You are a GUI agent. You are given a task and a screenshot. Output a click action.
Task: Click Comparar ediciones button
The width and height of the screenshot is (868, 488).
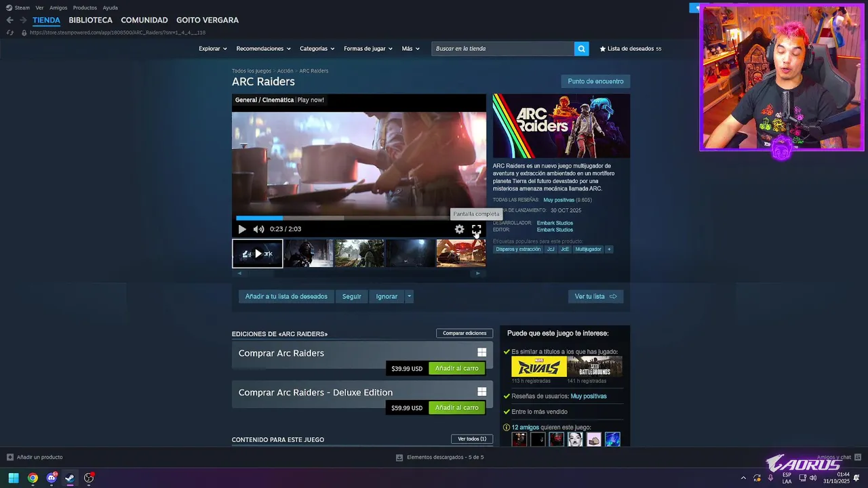coord(465,333)
